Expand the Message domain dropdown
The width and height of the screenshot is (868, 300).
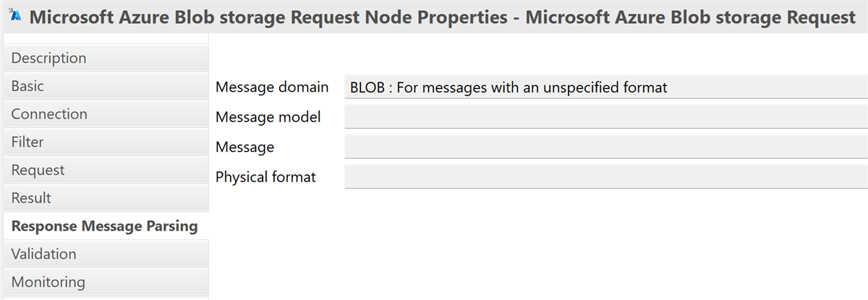(605, 87)
